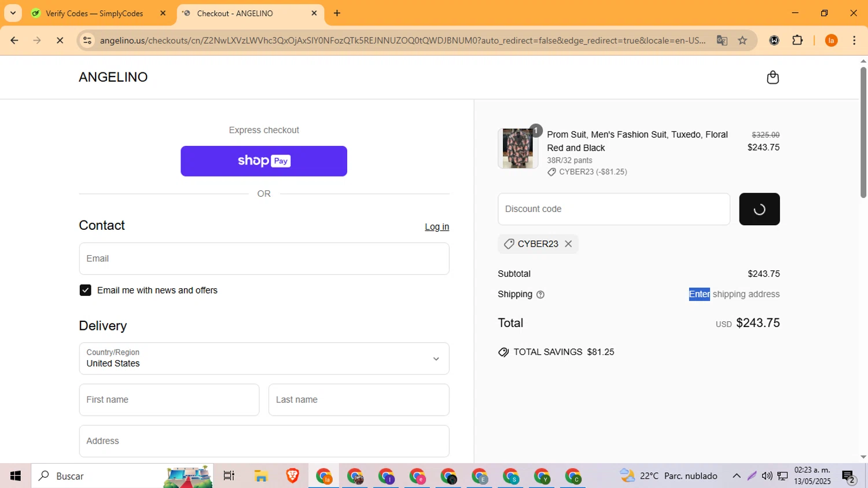Focus the Address field

pyautogui.click(x=264, y=441)
